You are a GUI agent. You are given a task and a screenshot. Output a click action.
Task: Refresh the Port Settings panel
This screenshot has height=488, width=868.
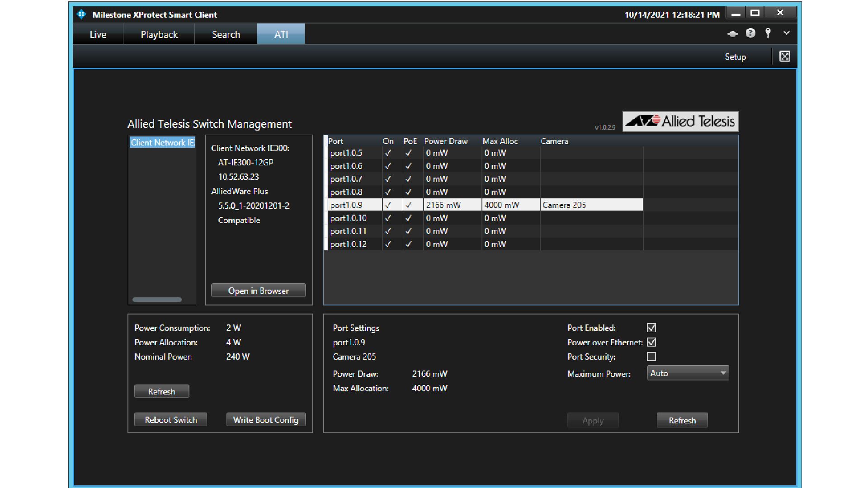pos(682,421)
